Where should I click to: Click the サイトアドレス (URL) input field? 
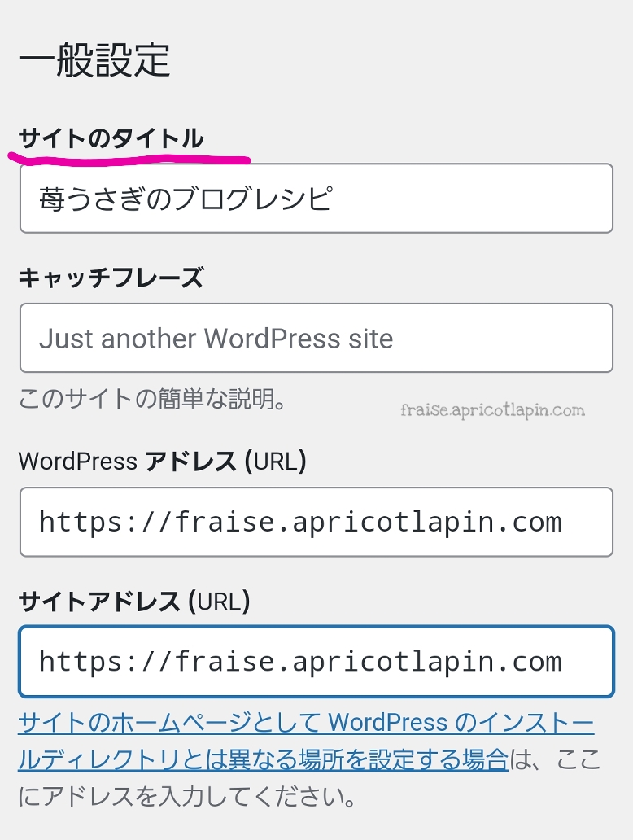[x=316, y=662]
